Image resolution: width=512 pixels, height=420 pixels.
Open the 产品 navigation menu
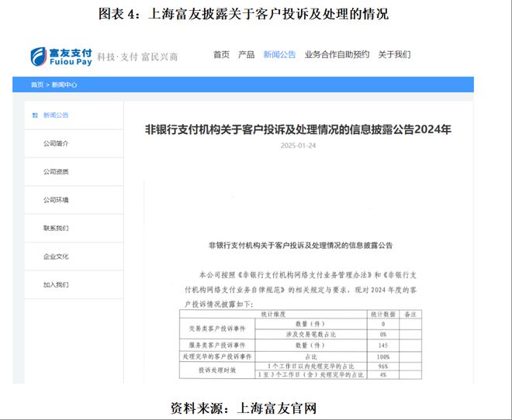coord(246,55)
